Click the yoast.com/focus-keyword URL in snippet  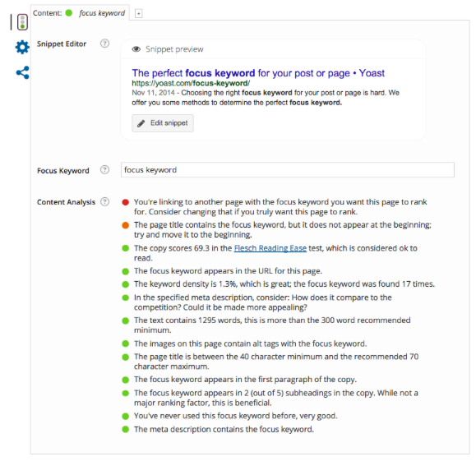pos(191,84)
